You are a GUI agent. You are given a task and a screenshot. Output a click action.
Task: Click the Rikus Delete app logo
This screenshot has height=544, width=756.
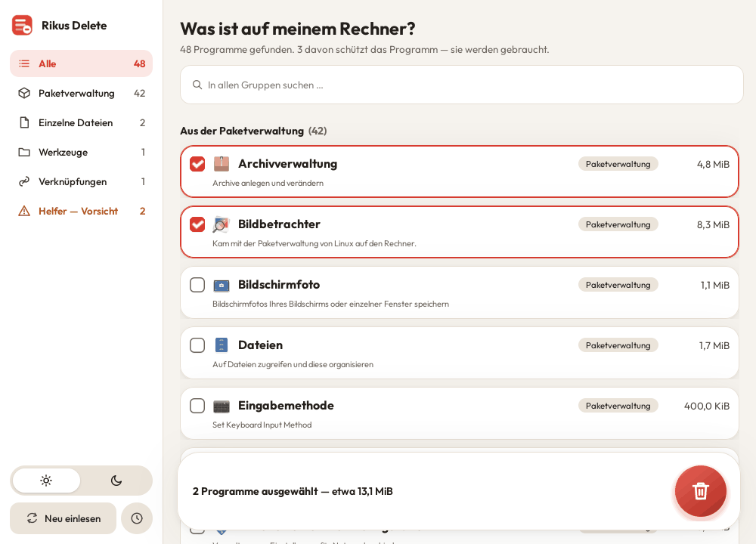click(22, 26)
